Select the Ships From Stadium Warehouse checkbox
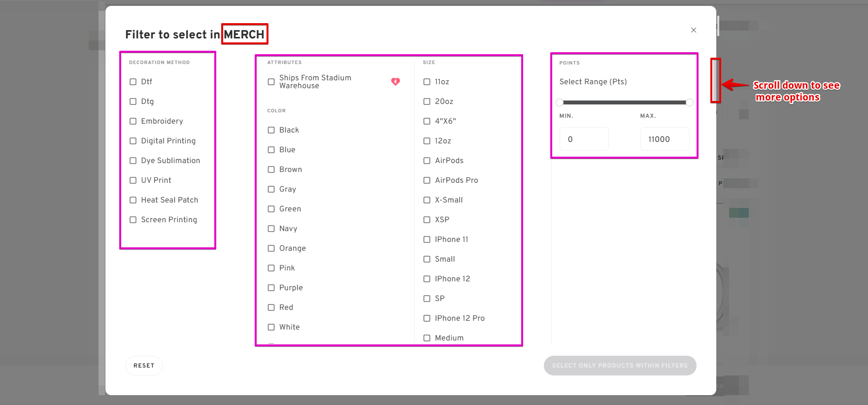This screenshot has height=405, width=868. coord(271,82)
